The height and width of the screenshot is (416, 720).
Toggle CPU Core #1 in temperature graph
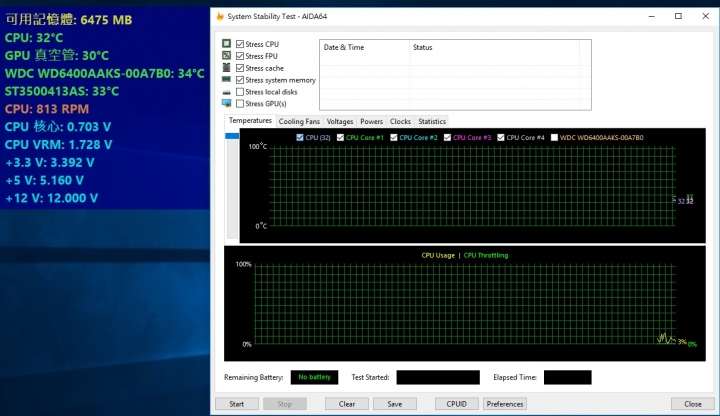click(x=340, y=137)
